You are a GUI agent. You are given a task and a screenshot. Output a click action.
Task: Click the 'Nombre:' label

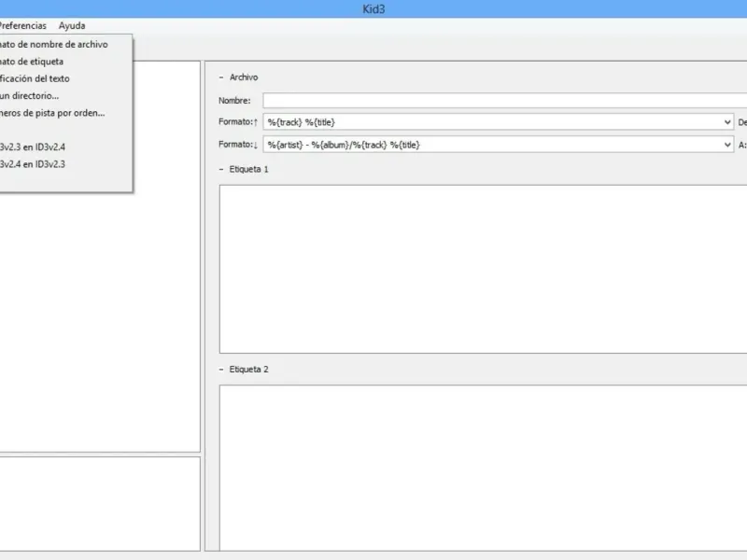click(x=234, y=101)
